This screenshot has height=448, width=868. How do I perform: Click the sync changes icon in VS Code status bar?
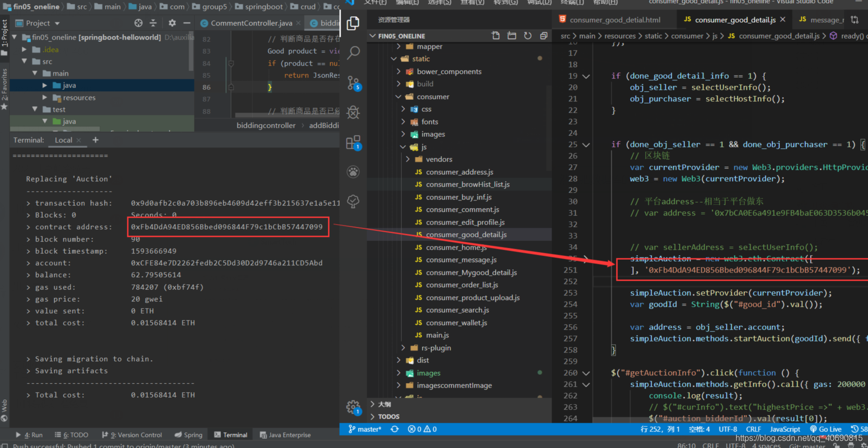click(395, 429)
